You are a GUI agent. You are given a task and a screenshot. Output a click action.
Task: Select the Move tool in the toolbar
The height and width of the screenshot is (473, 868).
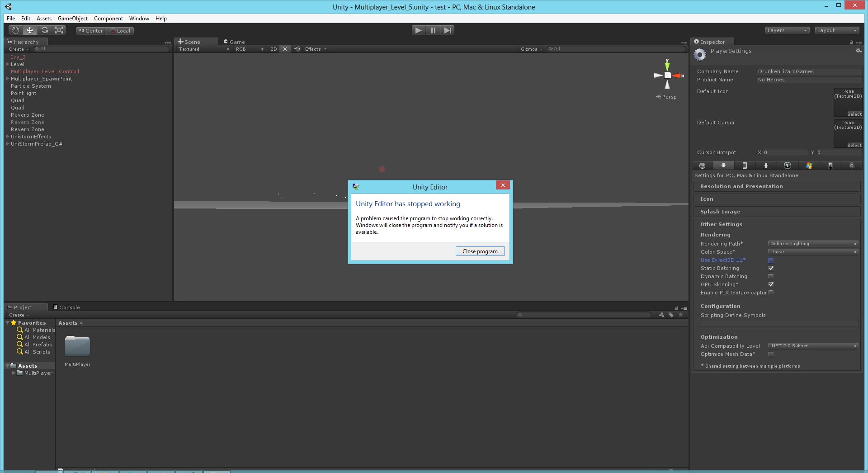[30, 30]
